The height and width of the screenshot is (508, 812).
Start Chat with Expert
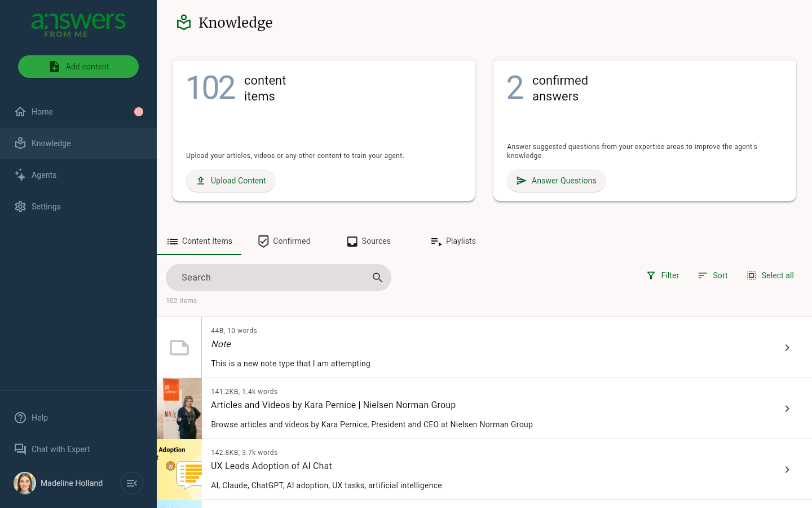pyautogui.click(x=78, y=449)
